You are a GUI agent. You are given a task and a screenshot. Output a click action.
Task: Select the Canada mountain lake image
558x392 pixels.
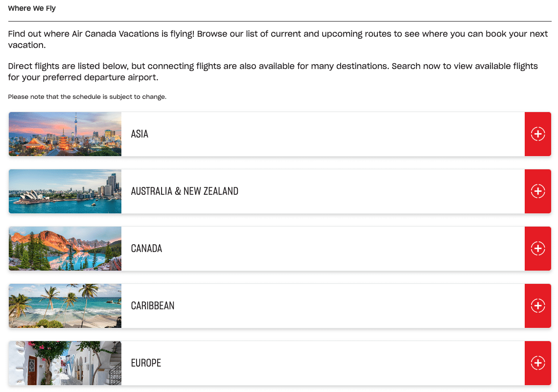(65, 249)
